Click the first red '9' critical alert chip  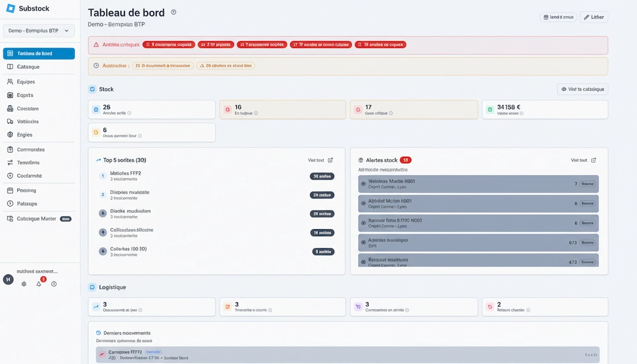169,45
